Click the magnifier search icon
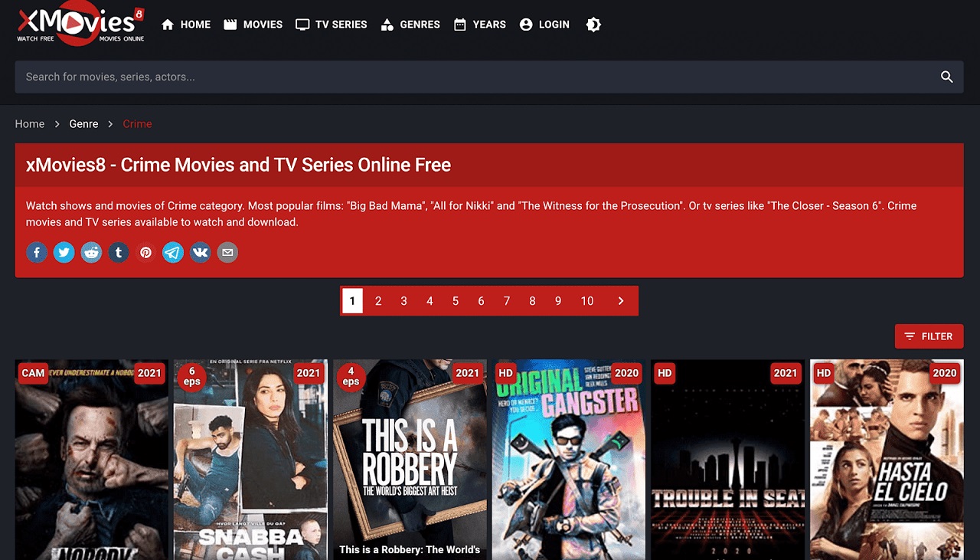This screenshot has width=980, height=560. tap(947, 77)
